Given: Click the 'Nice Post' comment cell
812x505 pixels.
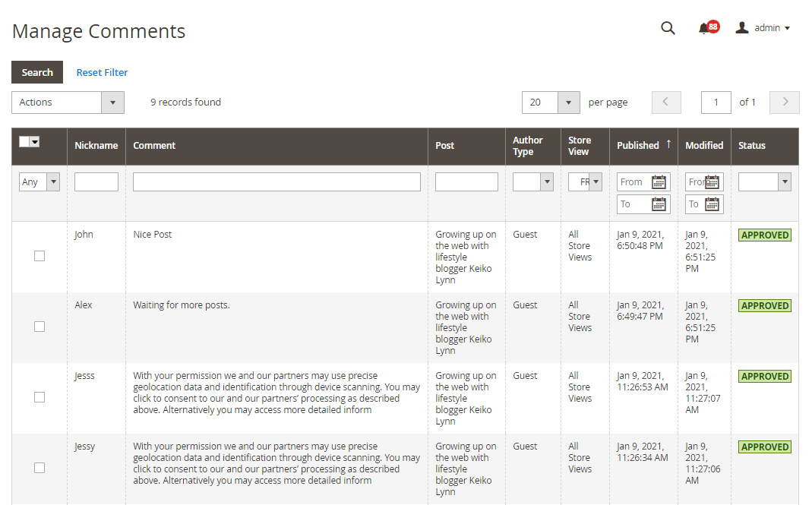Looking at the screenshot, I should (x=152, y=234).
